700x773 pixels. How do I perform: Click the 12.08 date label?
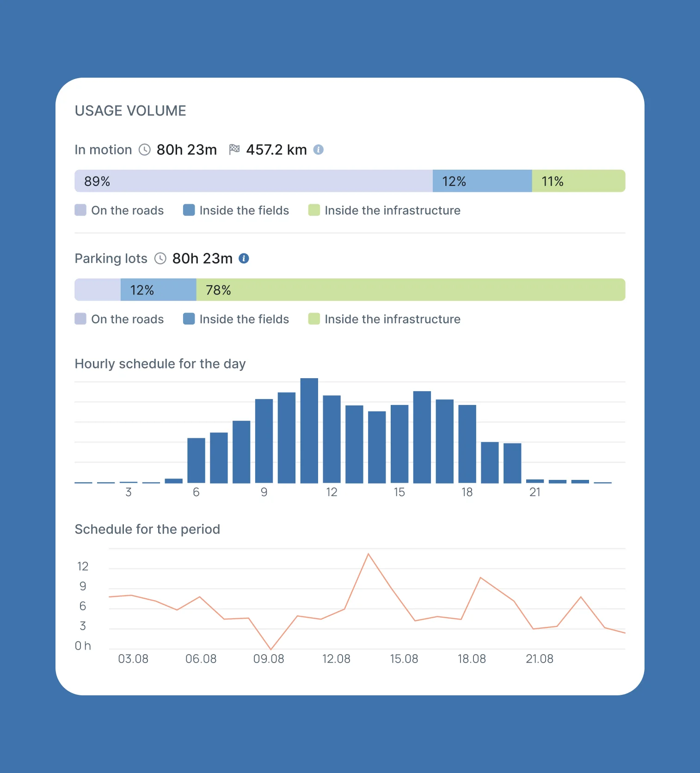tap(336, 659)
